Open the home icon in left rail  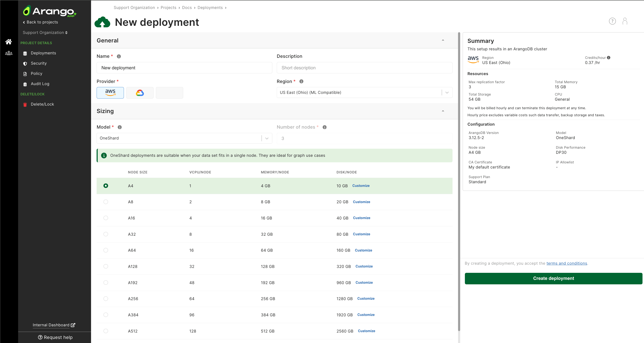click(x=9, y=42)
